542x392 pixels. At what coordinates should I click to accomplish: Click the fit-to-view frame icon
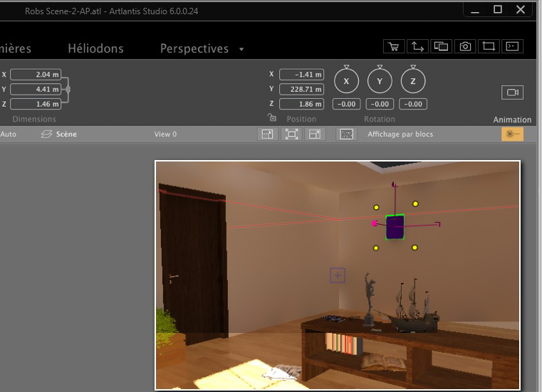291,134
